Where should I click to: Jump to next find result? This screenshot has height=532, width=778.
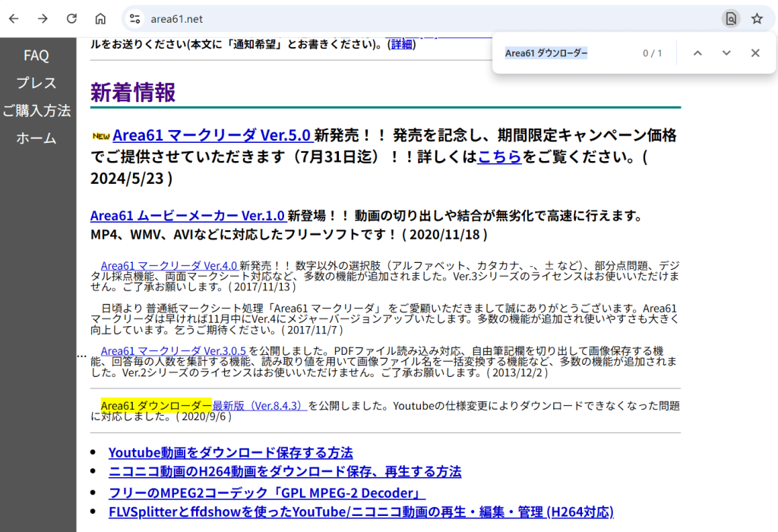point(726,53)
